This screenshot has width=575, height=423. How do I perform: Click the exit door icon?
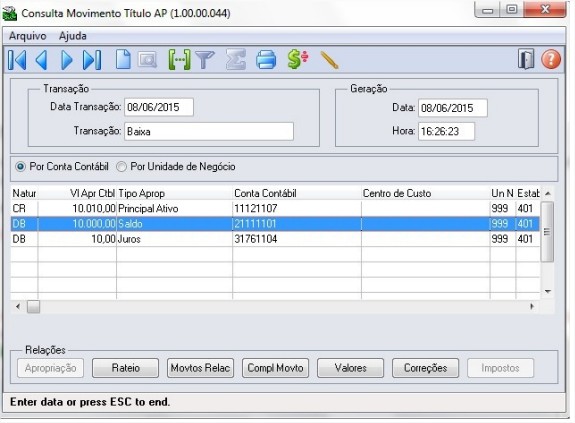526,59
